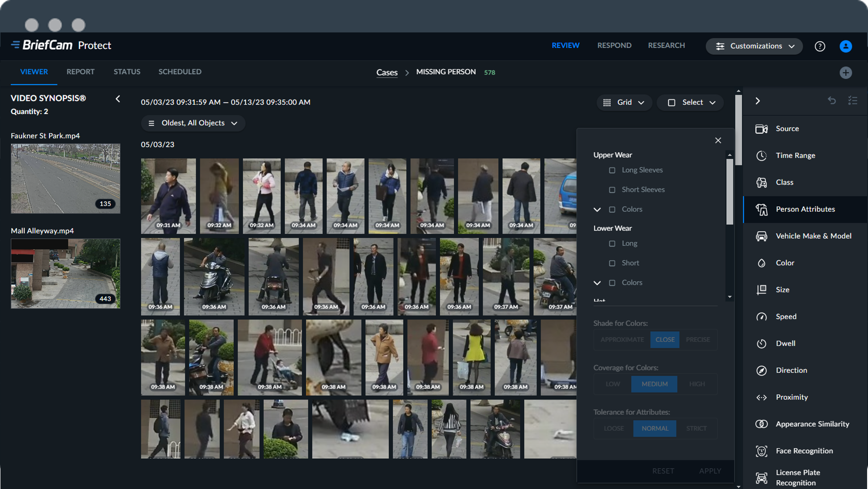Viewport: 868px width, 489px height.
Task: Expand the Oldest, All Objects sort dropdown
Action: [x=193, y=123]
